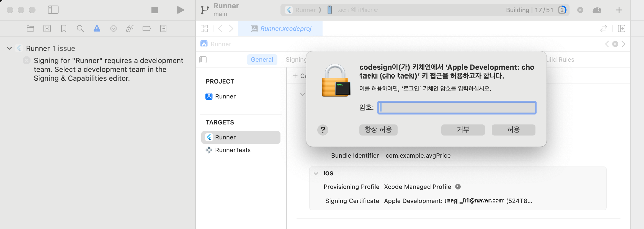Focus the keychain password field
The height and width of the screenshot is (229, 644).
coord(457,107)
